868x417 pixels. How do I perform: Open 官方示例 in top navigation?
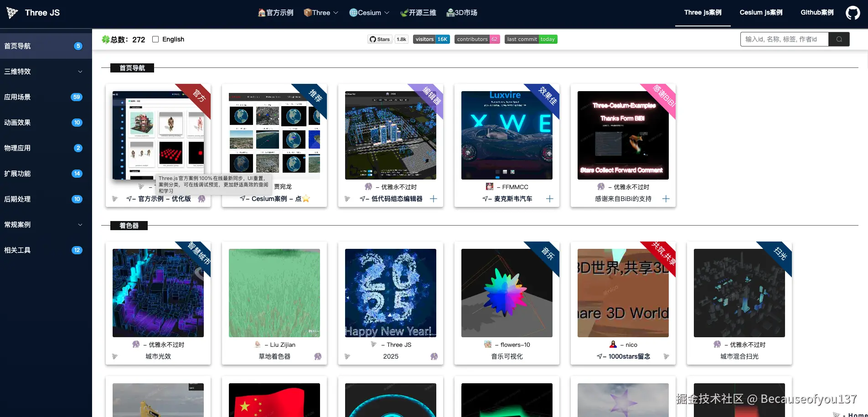click(276, 13)
